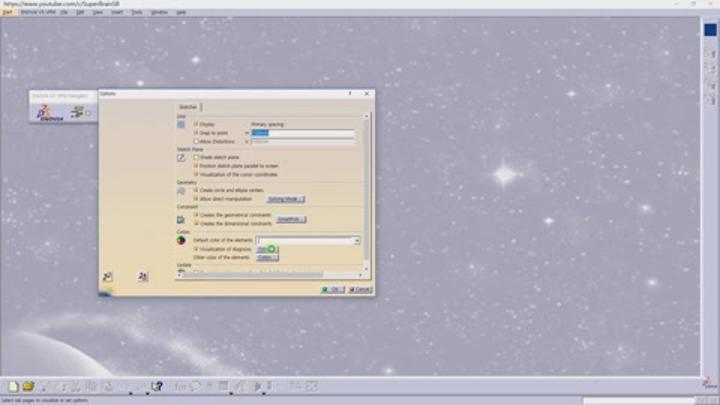The width and height of the screenshot is (720, 405).
Task: Click Colors button for Other color of elements
Action: 267,258
